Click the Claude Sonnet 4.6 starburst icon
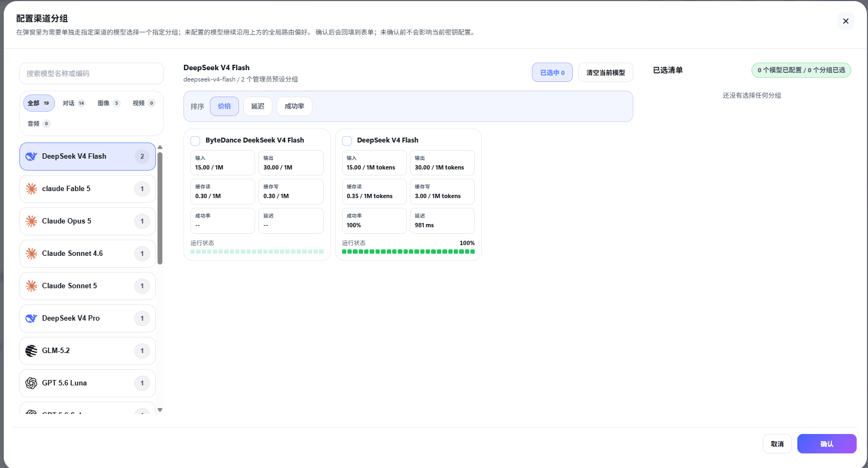Screen dimensions: 868x468 tap(31, 254)
